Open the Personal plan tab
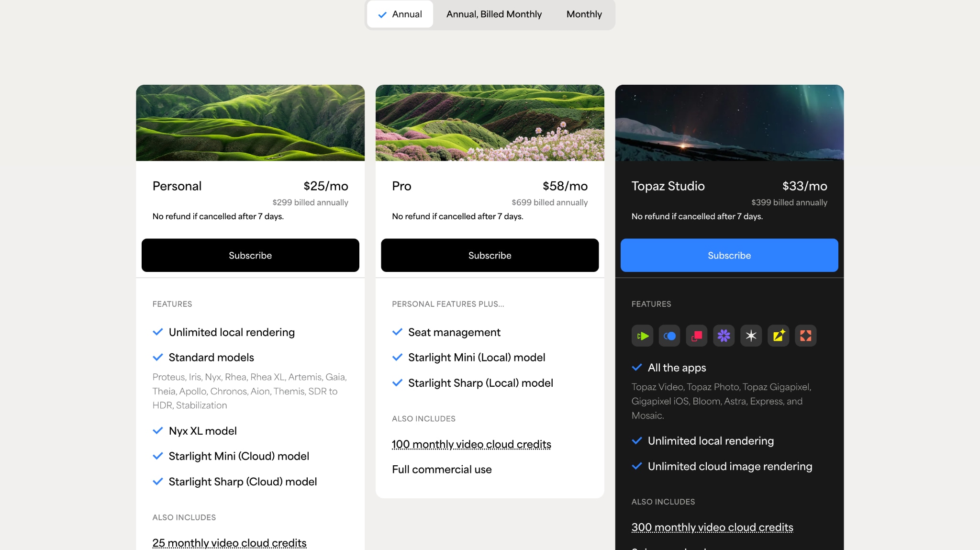Screen dimensions: 980x550 coord(177,186)
